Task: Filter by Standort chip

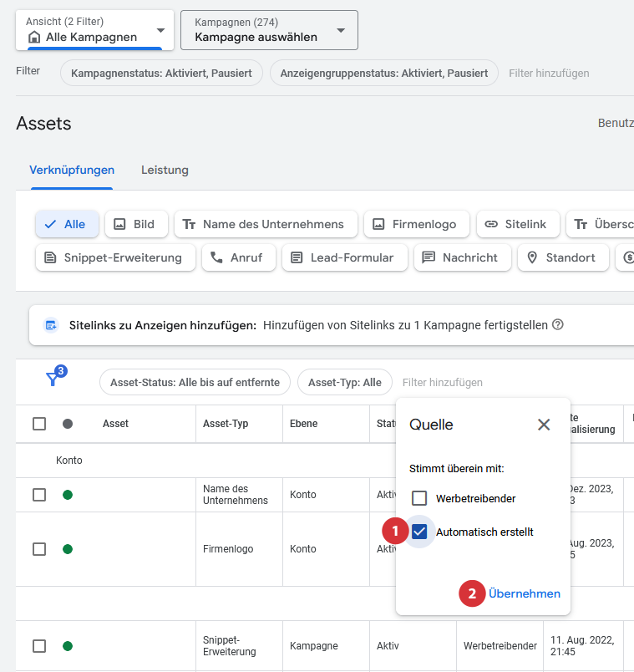Action: (x=563, y=257)
